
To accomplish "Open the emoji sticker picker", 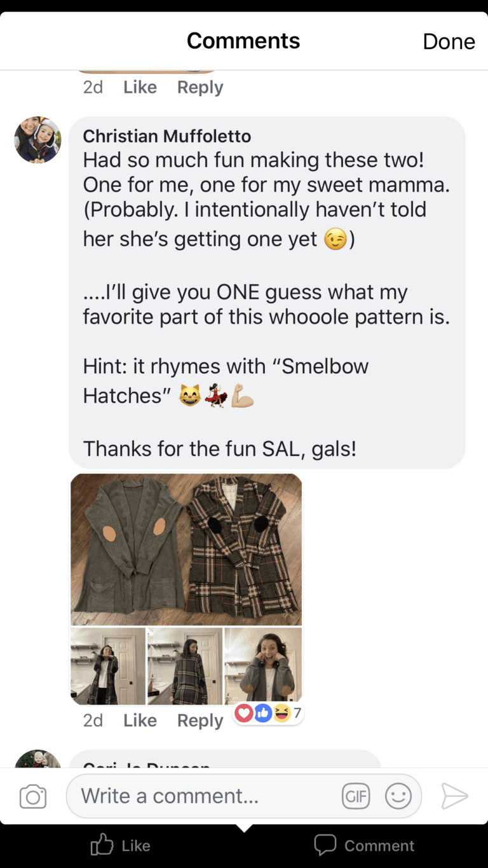I will click(398, 796).
